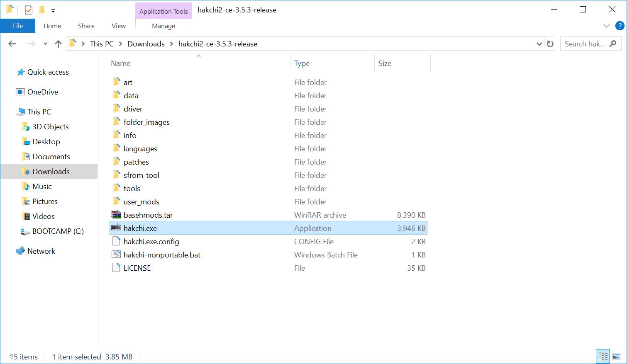The width and height of the screenshot is (627, 364).
Task: Select the user_mods folder icon
Action: pos(117,201)
